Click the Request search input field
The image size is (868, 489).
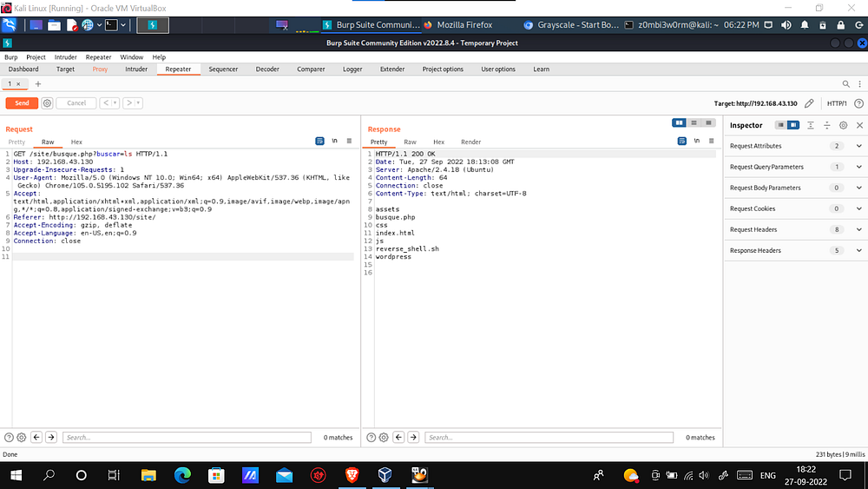click(x=186, y=437)
